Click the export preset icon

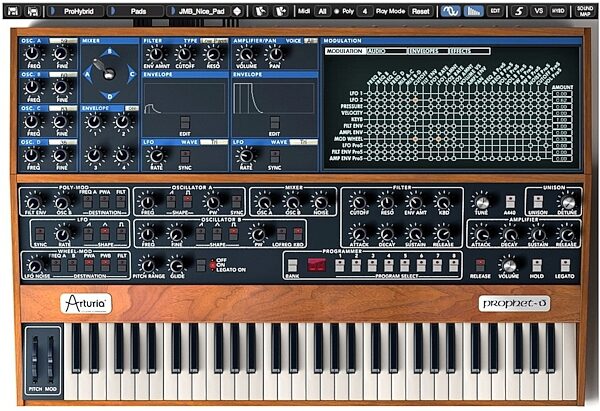point(280,11)
